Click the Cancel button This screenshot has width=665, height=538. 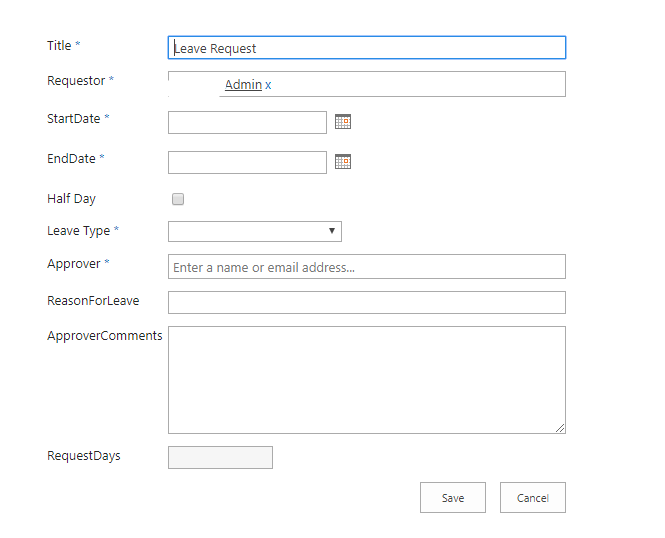533,497
